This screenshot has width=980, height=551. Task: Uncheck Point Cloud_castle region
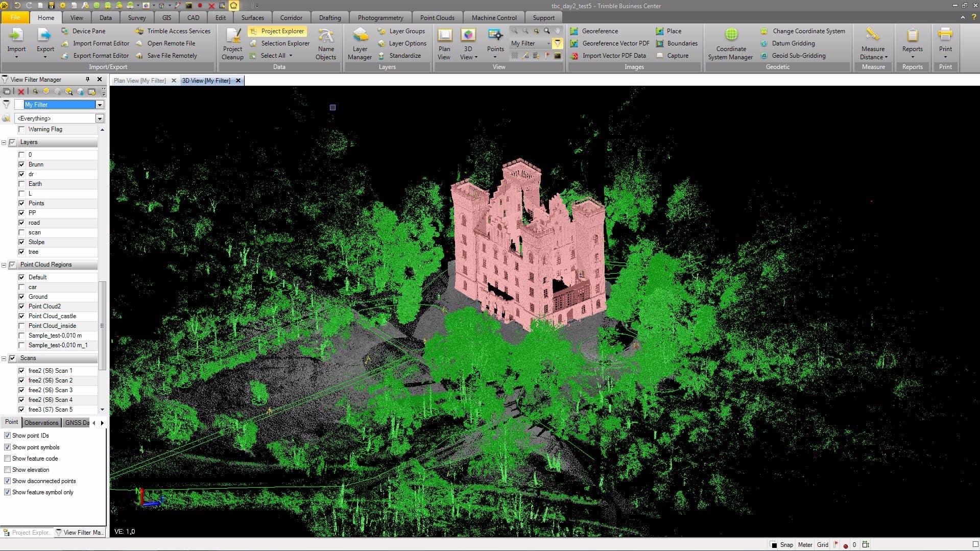point(21,316)
